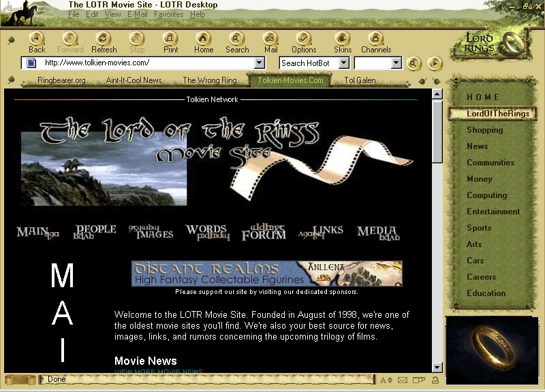Click the leaf icon left of tabs
Image resolution: width=545 pixels, height=392 pixels.
(x=12, y=80)
